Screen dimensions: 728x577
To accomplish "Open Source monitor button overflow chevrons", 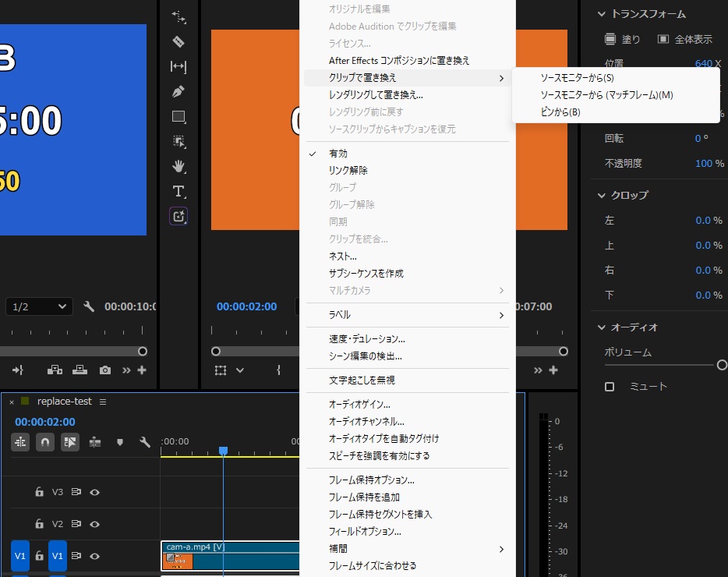I will click(x=126, y=370).
